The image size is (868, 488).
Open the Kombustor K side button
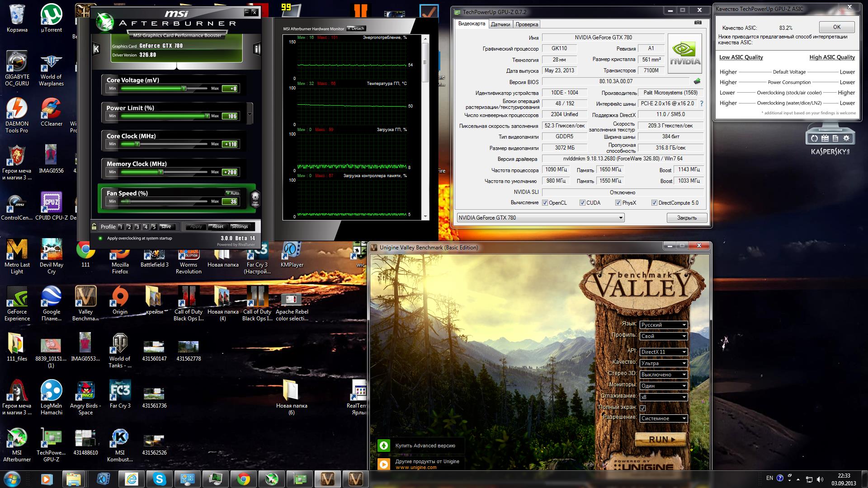96,49
